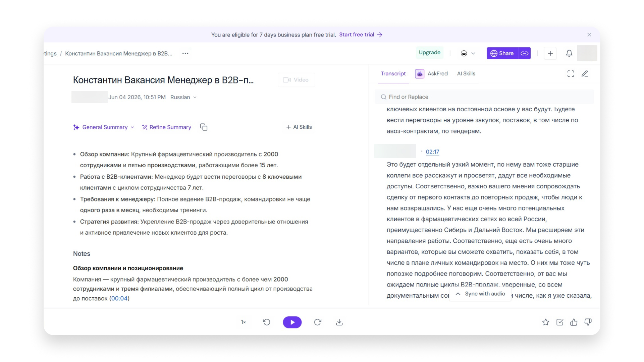Expand the transcript to fullscreen
Viewport: 644px width, 362px height.
click(571, 74)
